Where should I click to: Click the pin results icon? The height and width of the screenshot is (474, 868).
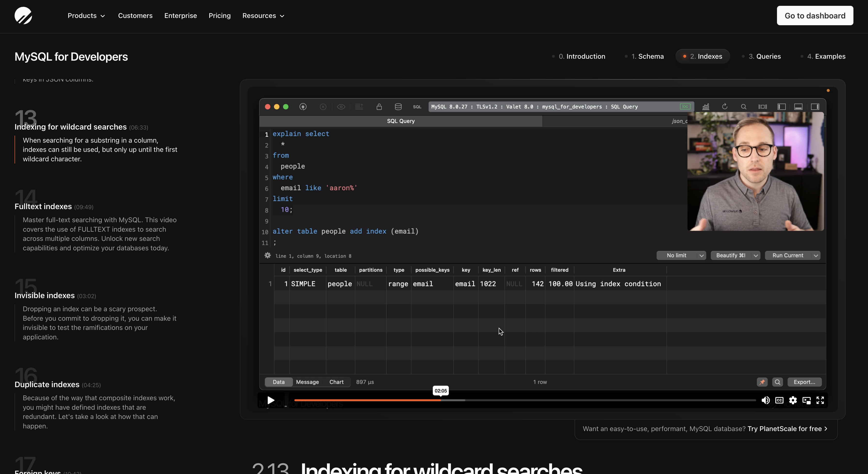[762, 382]
